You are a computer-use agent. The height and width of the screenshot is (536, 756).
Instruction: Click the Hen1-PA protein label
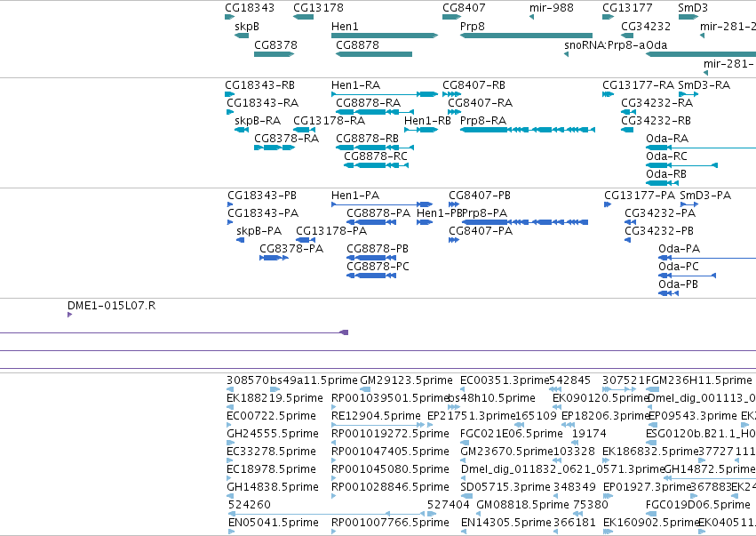click(355, 196)
